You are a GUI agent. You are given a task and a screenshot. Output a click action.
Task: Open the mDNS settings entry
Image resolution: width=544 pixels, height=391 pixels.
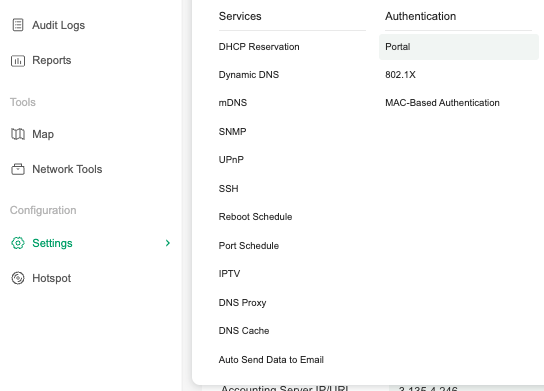point(233,103)
